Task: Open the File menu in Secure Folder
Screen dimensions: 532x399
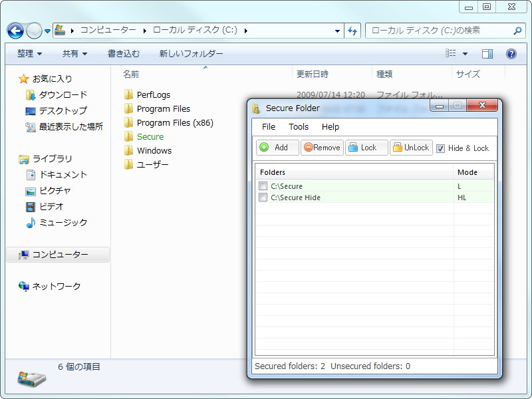Action: pos(269,127)
